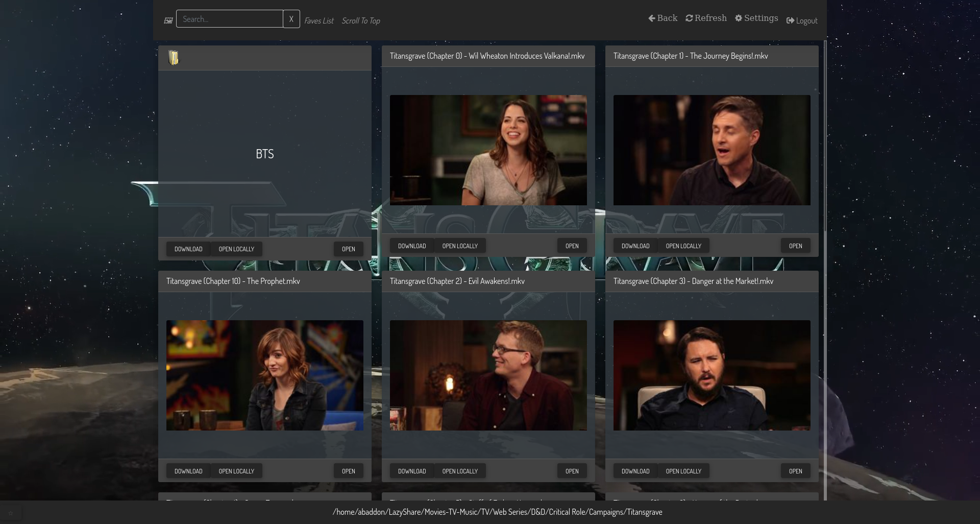Image resolution: width=980 pixels, height=524 pixels.
Task: Refresh the file listing
Action: [x=706, y=18]
